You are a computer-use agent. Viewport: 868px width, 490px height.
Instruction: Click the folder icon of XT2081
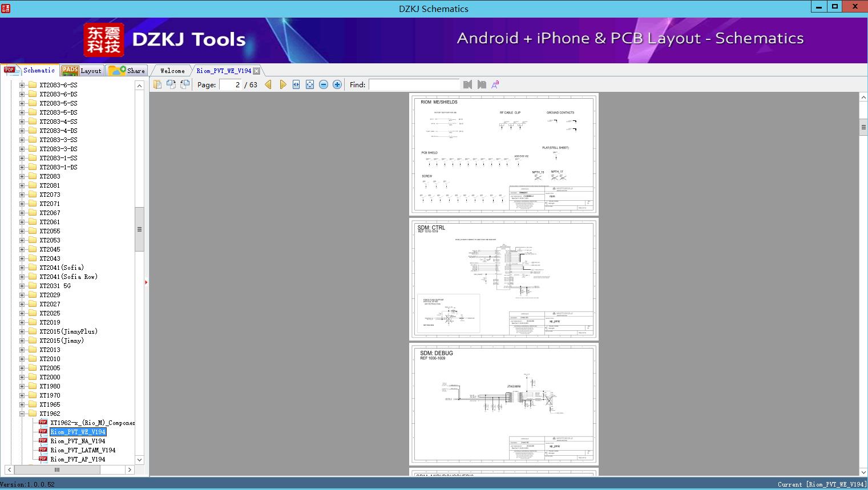coord(32,185)
